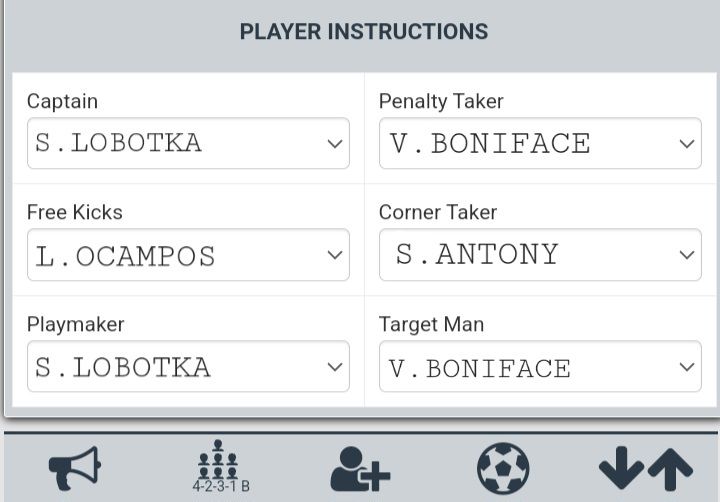Open the Captain dropdown showing S.LOBOTKA

(188, 143)
